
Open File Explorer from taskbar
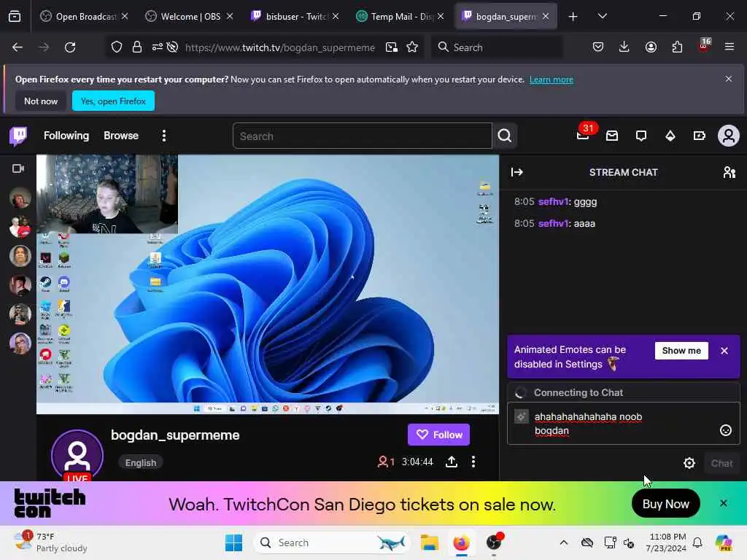click(429, 542)
